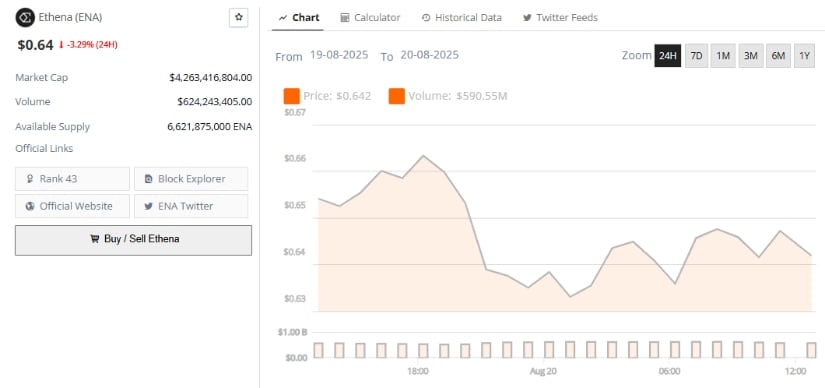This screenshot has height=388, width=825.
Task: Star Ethena as a favorite
Action: click(x=238, y=17)
